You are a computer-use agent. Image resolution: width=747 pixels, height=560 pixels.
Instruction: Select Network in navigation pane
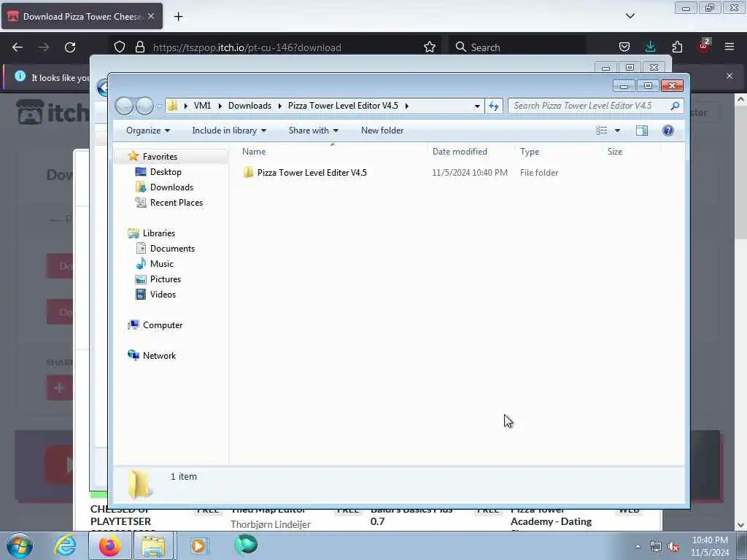[159, 356]
